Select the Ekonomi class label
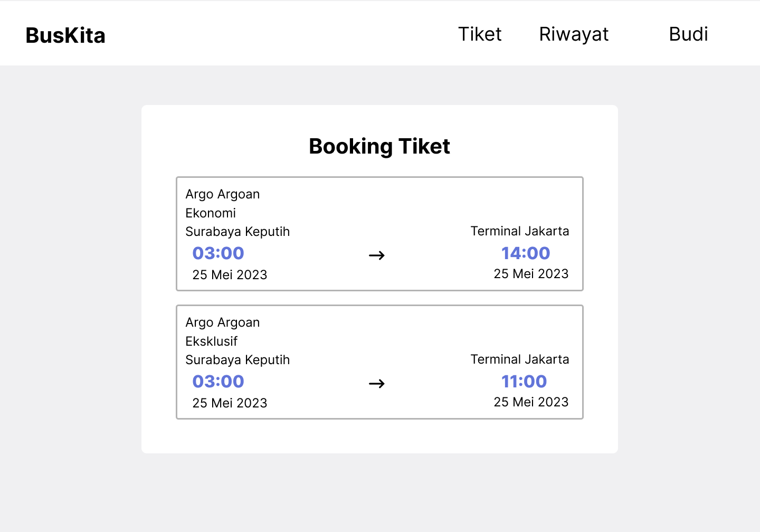This screenshot has height=532, width=760. (x=211, y=213)
